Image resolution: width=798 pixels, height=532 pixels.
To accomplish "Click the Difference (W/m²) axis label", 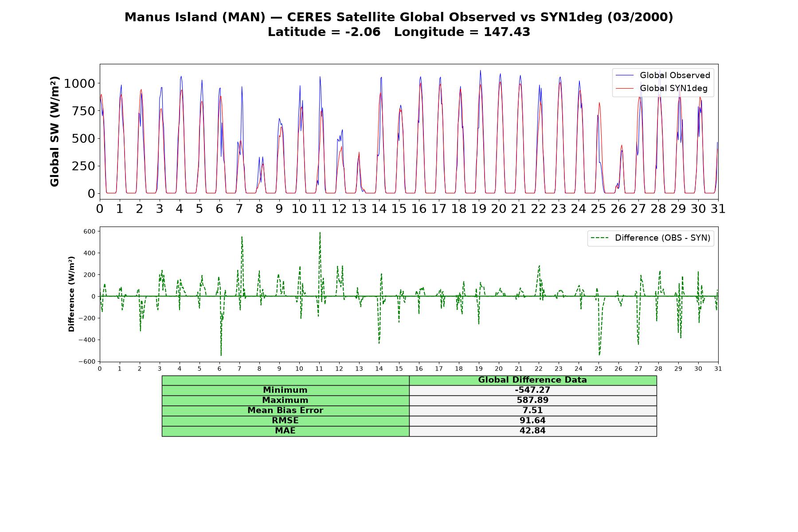I will pyautogui.click(x=71, y=294).
